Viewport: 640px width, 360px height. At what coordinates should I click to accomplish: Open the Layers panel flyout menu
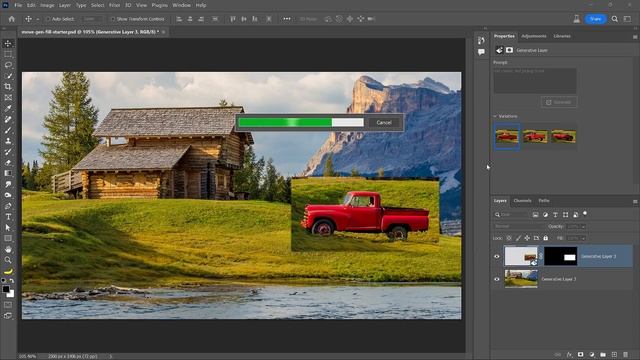tap(635, 201)
